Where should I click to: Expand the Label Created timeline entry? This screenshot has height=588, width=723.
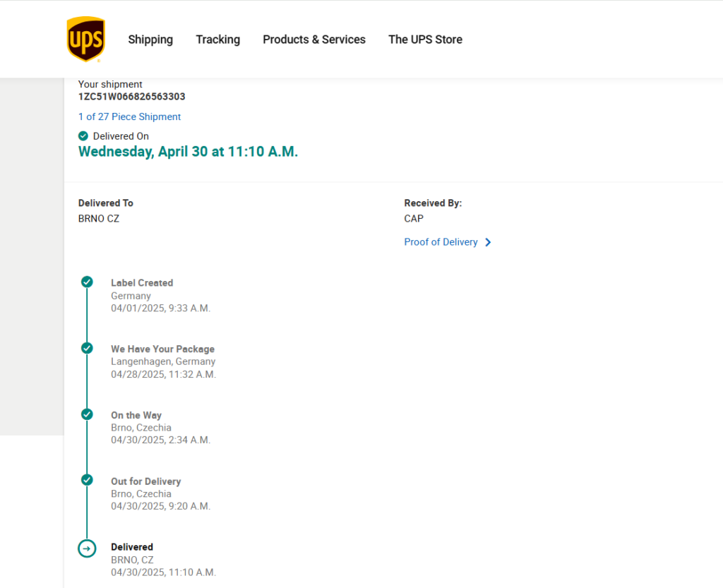(142, 282)
